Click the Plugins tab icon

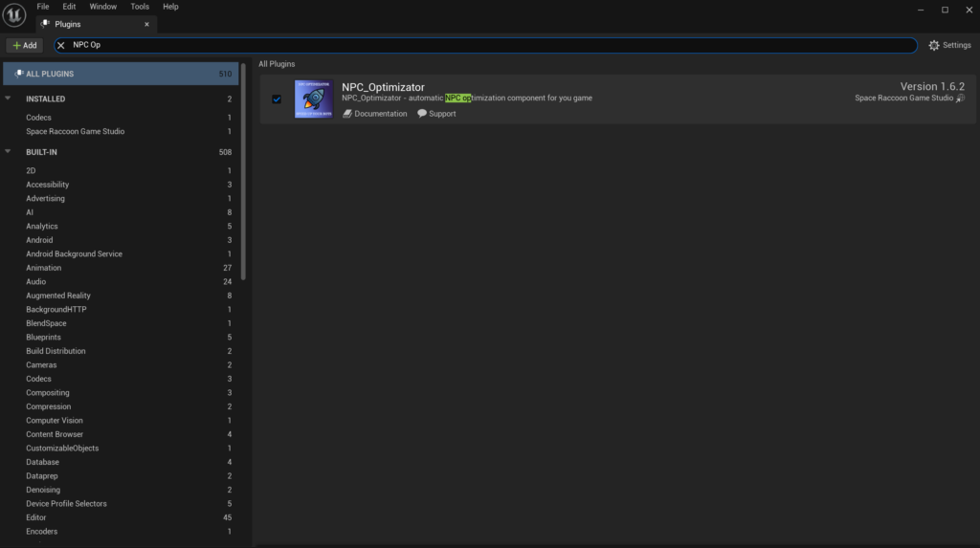(45, 24)
